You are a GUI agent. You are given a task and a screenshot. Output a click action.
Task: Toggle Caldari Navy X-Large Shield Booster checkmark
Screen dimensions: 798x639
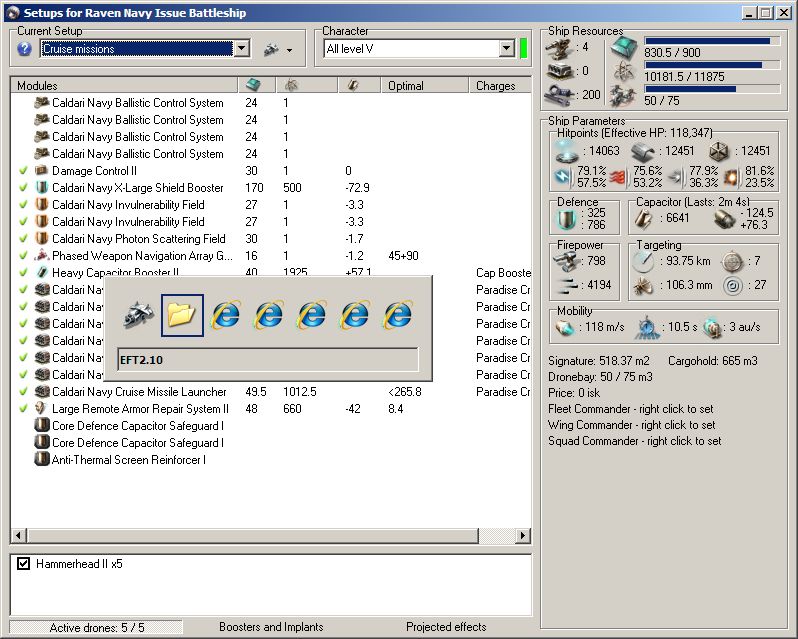23,188
